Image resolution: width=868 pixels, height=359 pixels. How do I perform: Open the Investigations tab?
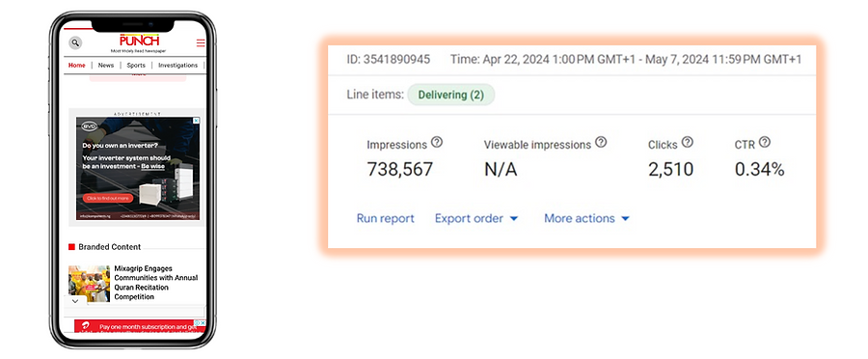point(177,65)
